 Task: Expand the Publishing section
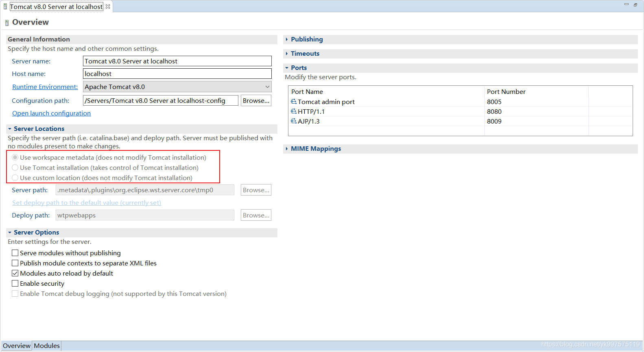pos(287,39)
